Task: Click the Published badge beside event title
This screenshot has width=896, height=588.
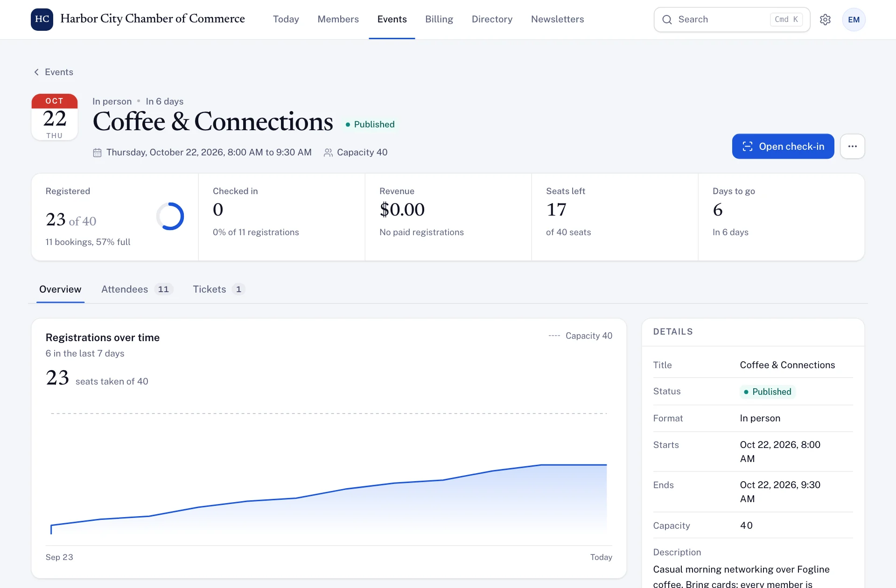Action: pos(371,125)
